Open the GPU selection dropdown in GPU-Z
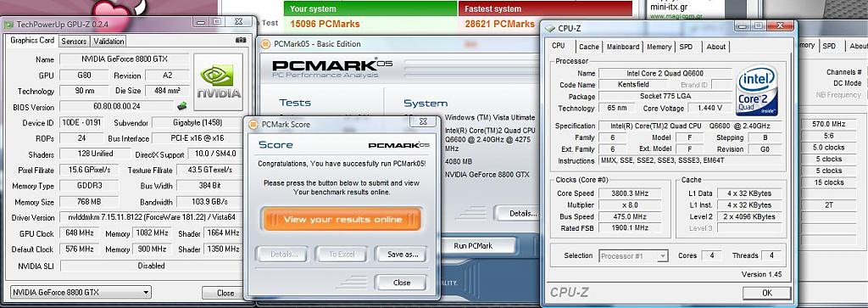This screenshot has height=308, width=868. pos(81,292)
